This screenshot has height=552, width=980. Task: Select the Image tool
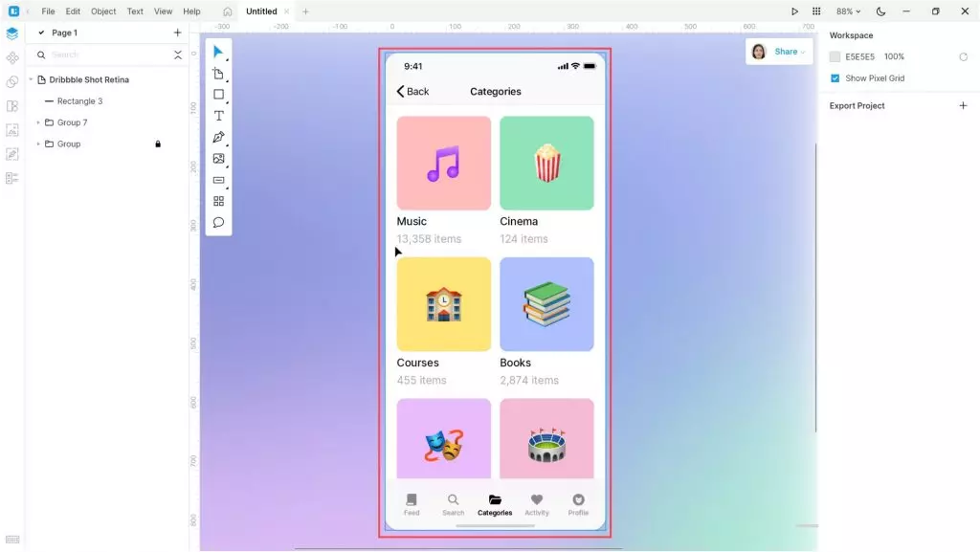pyautogui.click(x=218, y=159)
